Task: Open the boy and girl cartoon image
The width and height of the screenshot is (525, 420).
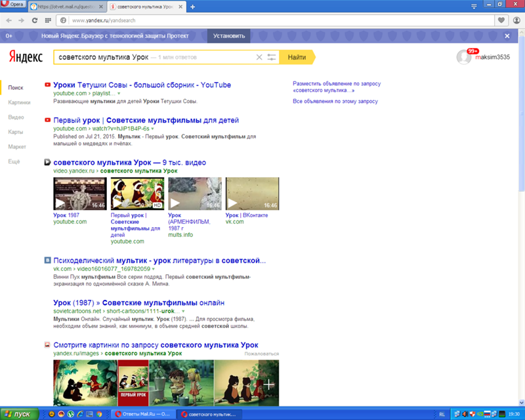Action: [181, 383]
